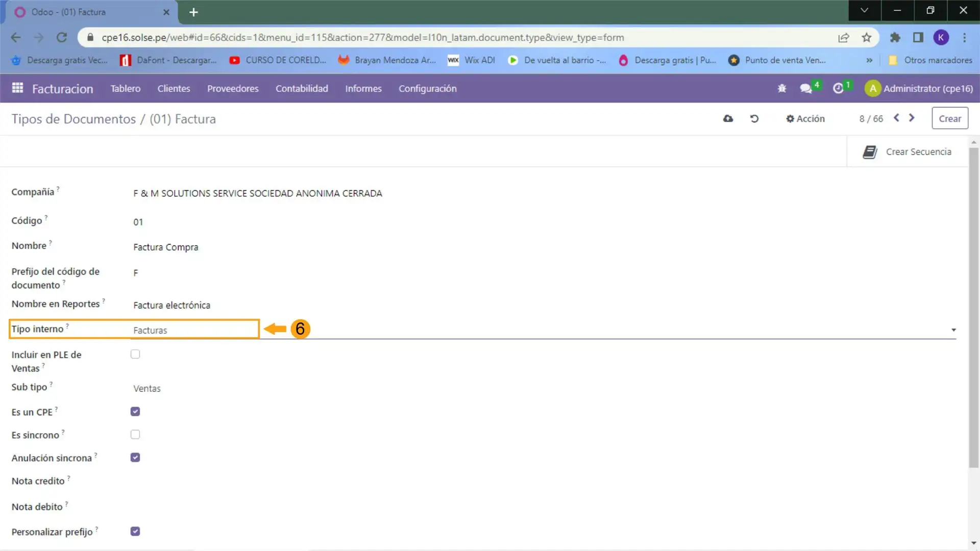Open Descarga gratis | Pu... bookmark
This screenshot has height=551, width=980.
[x=667, y=60]
